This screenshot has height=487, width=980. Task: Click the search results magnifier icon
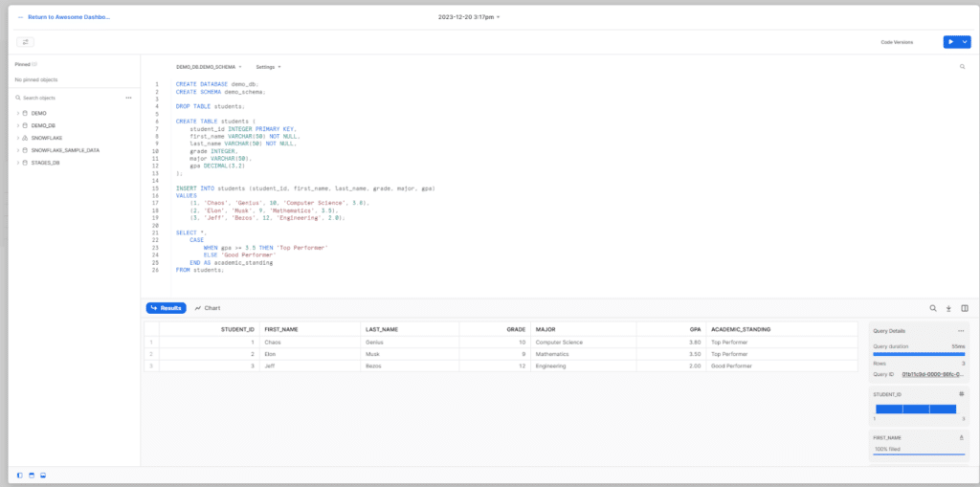(933, 308)
